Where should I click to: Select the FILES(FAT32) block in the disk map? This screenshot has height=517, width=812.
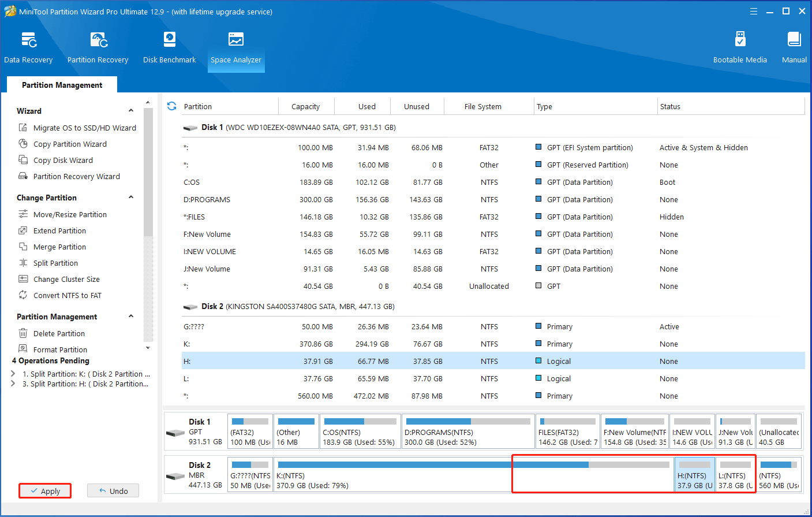(568, 432)
